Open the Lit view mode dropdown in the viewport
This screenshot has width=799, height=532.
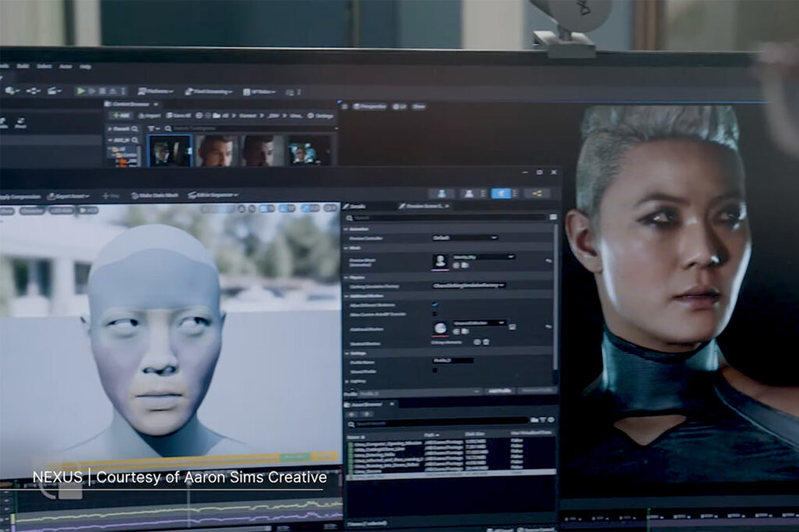tap(401, 106)
